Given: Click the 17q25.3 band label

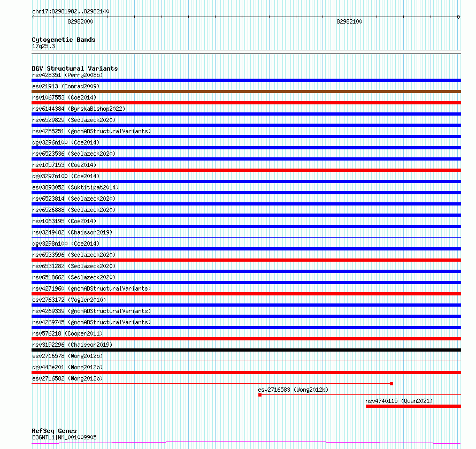Looking at the screenshot, I should 43,46.
